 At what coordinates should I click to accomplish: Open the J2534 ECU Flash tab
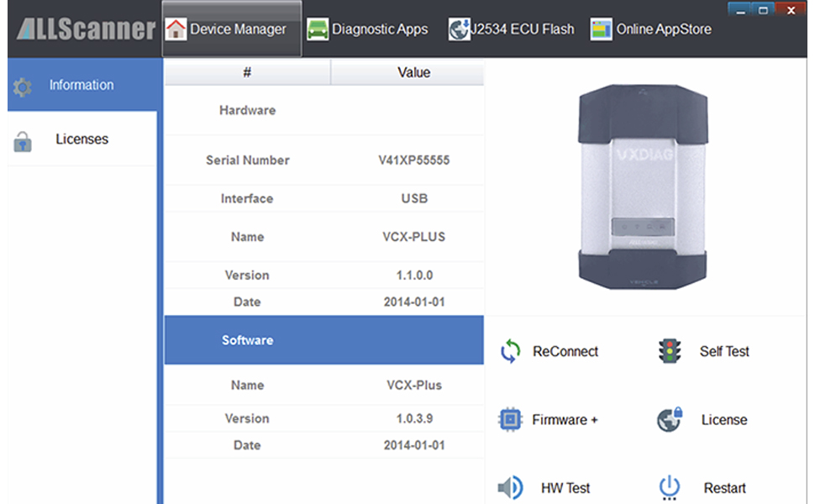point(512,29)
